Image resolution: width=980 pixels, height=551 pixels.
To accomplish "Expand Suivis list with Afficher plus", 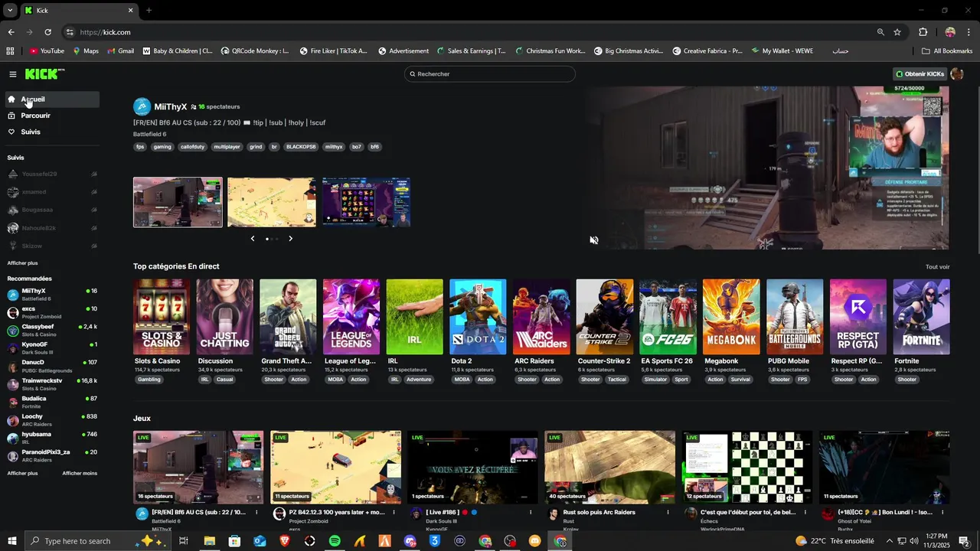I will pyautogui.click(x=23, y=263).
